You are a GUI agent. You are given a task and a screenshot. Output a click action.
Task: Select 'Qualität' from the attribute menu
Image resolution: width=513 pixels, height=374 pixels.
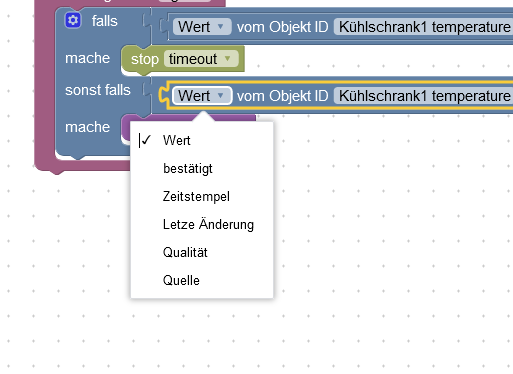tap(202, 252)
